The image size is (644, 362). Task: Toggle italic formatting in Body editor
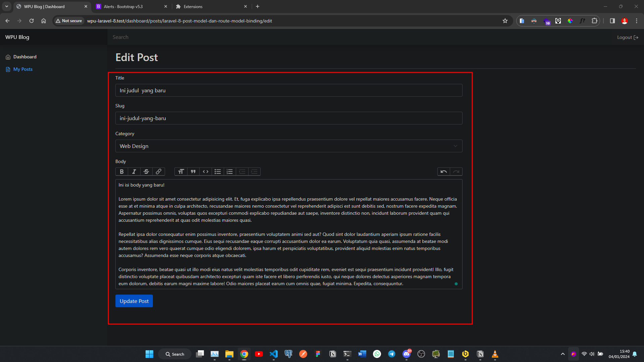pos(134,172)
